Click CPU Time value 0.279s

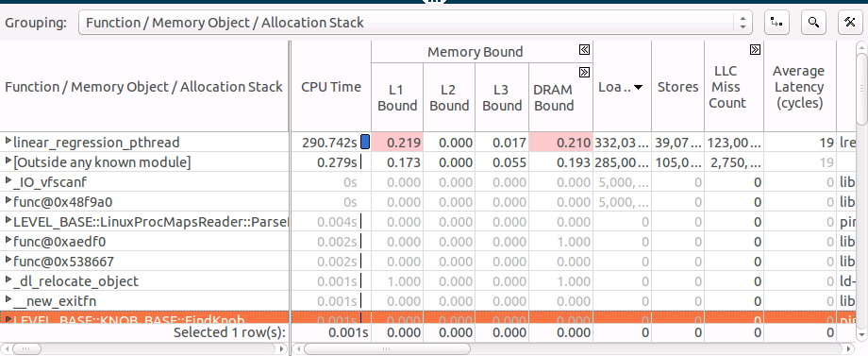point(337,162)
